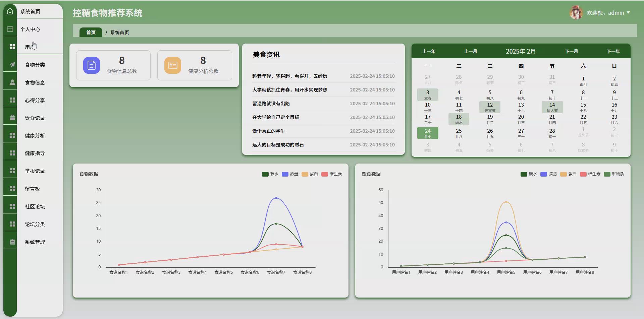The width and height of the screenshot is (644, 319).
Task: Click the 2025年 2月 calendar title
Action: click(521, 51)
